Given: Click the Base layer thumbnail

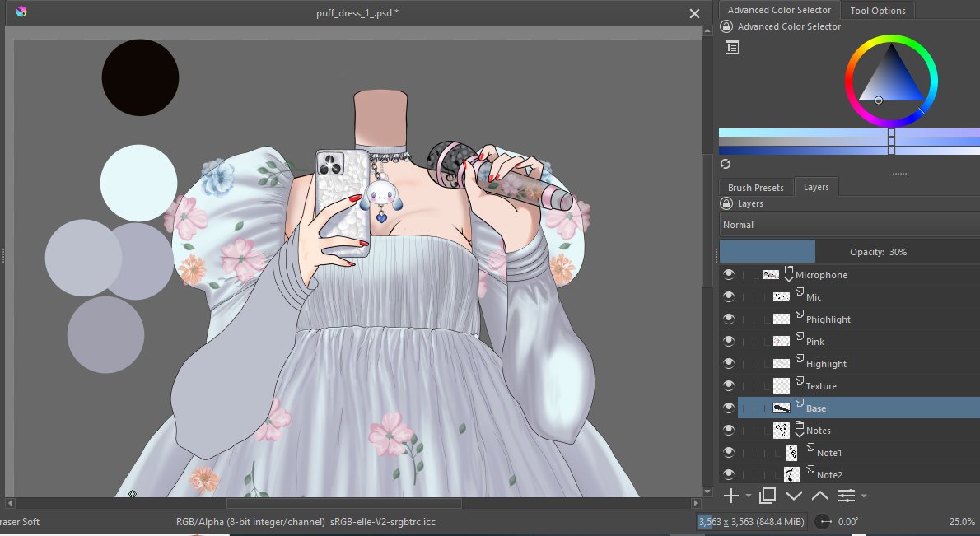Looking at the screenshot, I should pos(782,408).
